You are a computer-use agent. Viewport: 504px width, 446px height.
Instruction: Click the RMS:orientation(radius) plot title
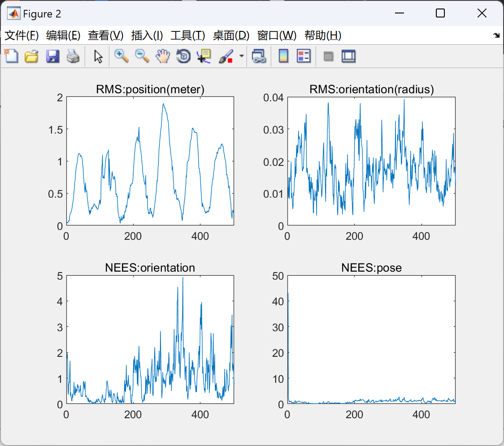click(372, 89)
